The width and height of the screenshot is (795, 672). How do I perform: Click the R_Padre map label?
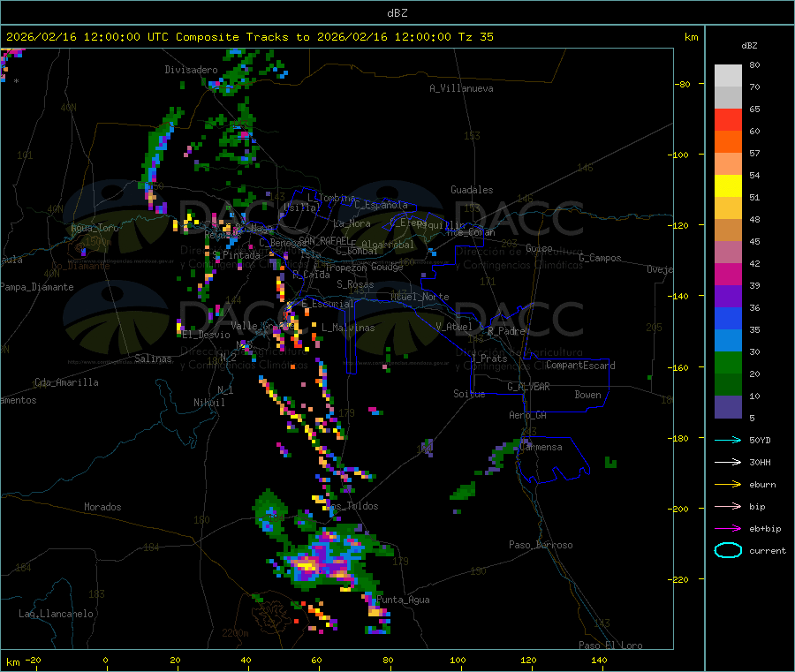[x=506, y=331]
